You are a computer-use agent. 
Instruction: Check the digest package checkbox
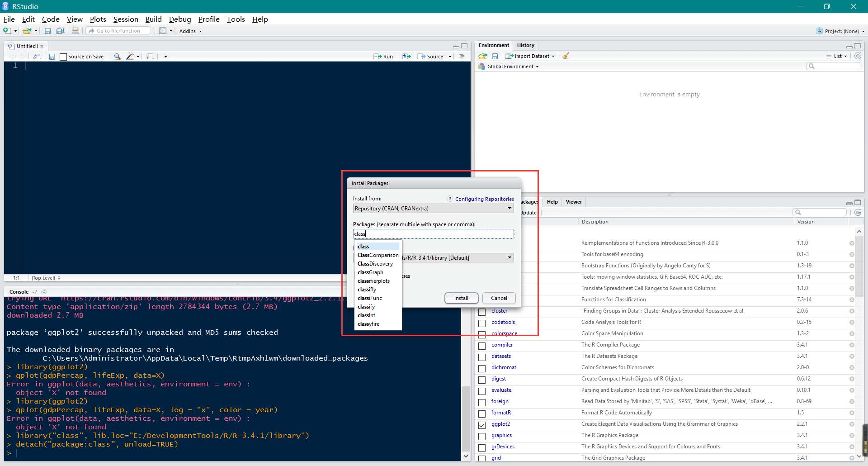(x=482, y=380)
